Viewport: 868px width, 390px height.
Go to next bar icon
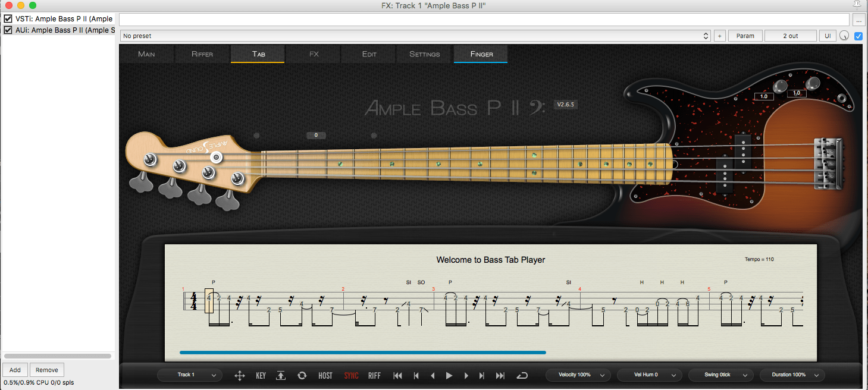[482, 376]
